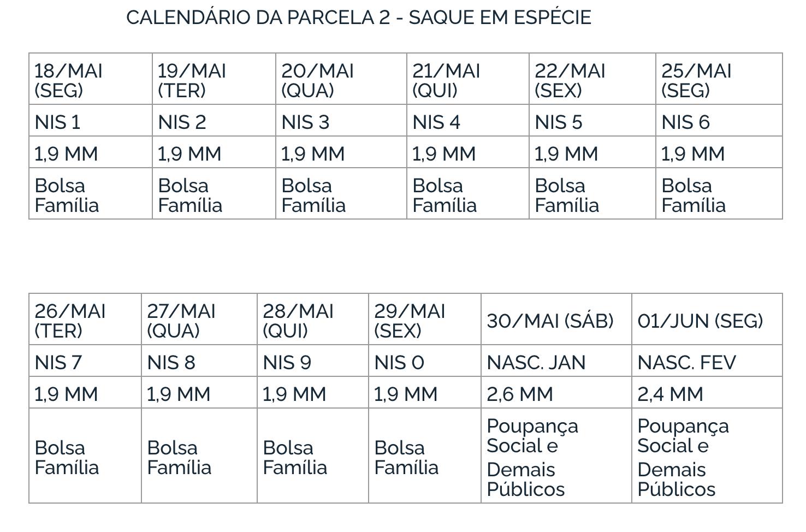This screenshot has width=806, height=532.
Task: Select the NIS 1 cell
Action: pos(90,121)
